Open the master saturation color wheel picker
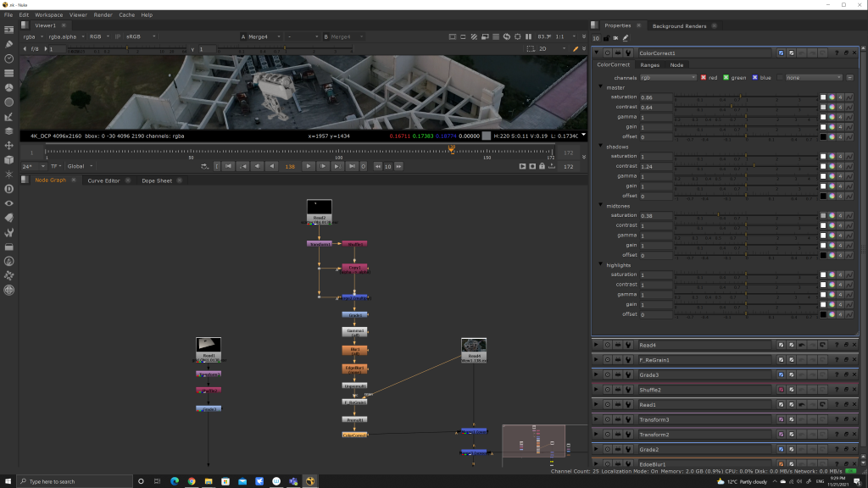Image resolution: width=868 pixels, height=488 pixels. (x=832, y=97)
